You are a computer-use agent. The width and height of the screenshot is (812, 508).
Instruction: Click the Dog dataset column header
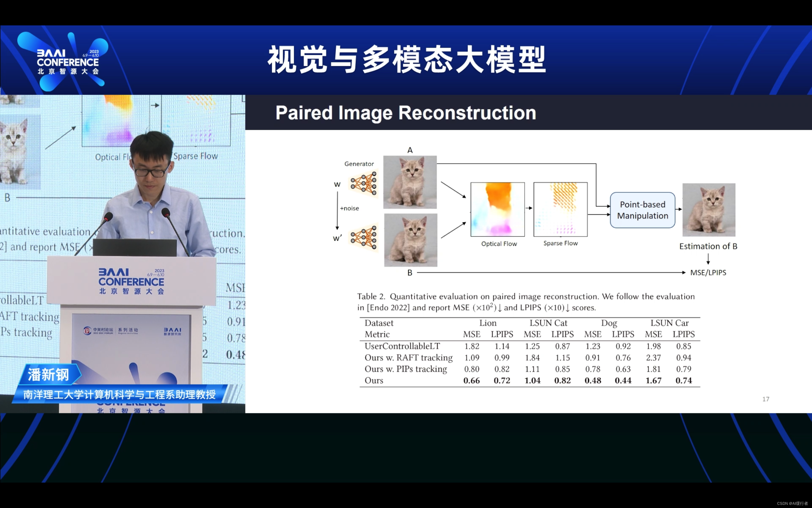tap(609, 323)
